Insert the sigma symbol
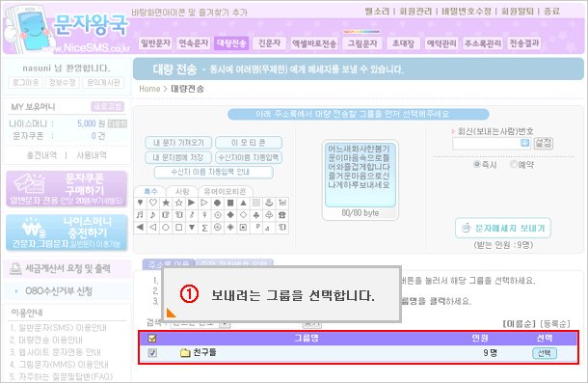This screenshot has height=383, width=588. 204,227
